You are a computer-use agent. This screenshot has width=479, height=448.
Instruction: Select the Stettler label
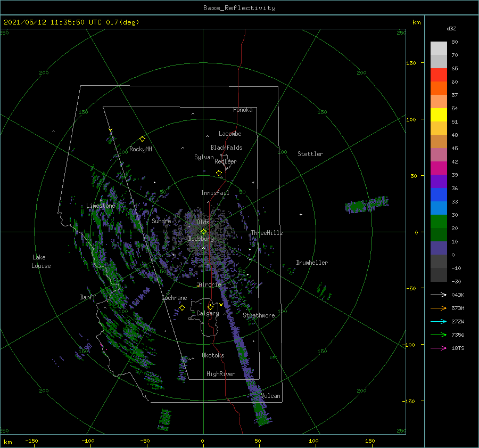coord(310,154)
